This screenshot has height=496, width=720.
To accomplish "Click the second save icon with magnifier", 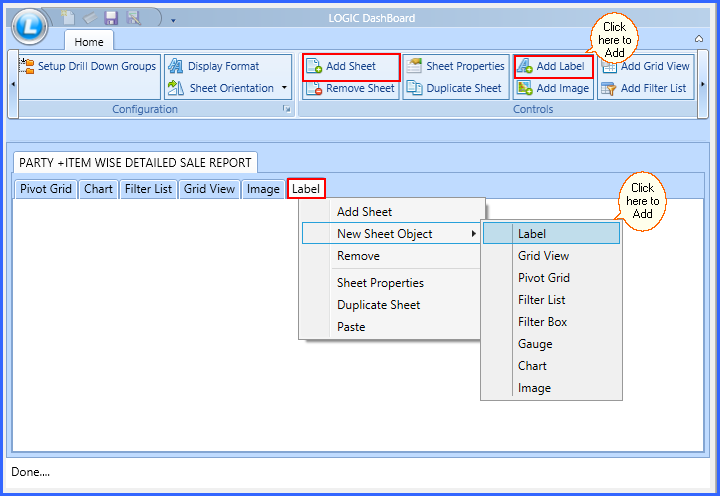I will click(x=134, y=18).
